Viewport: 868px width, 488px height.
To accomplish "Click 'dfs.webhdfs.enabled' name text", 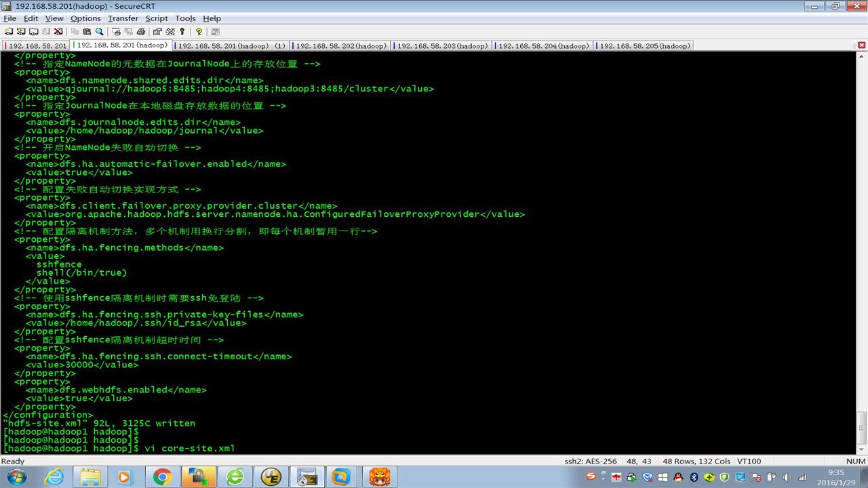I will [x=112, y=390].
